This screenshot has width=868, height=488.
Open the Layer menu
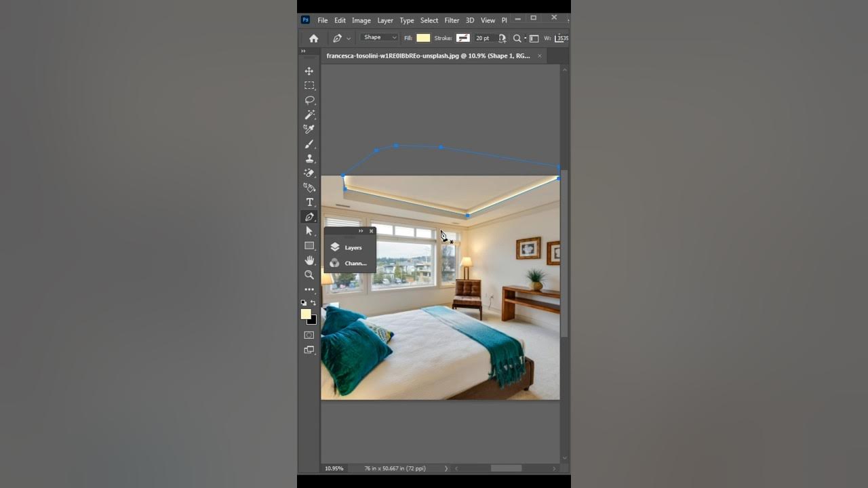coord(385,20)
